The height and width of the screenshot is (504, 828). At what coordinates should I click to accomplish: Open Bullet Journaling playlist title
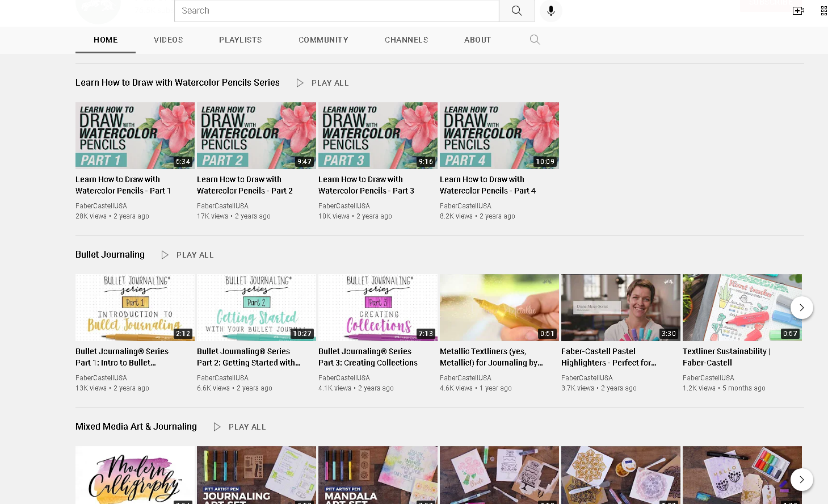click(x=110, y=254)
